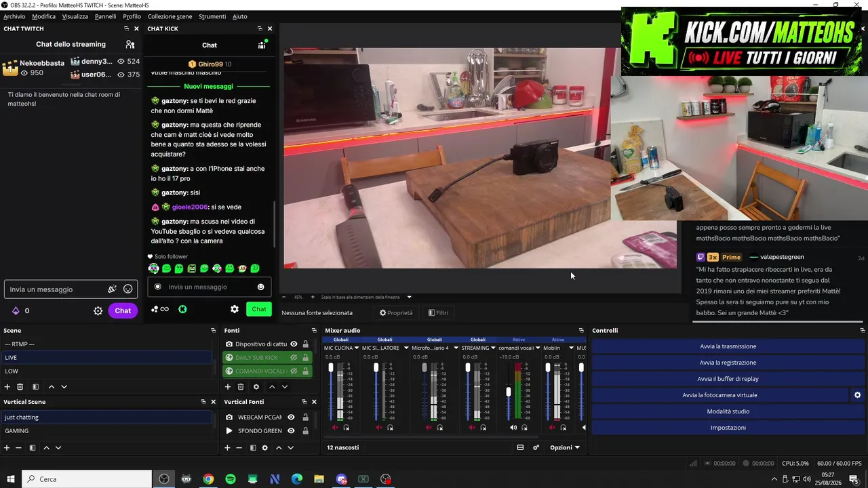Remove the selected scene in Vertical Scene
868x488 pixels.
[18, 447]
